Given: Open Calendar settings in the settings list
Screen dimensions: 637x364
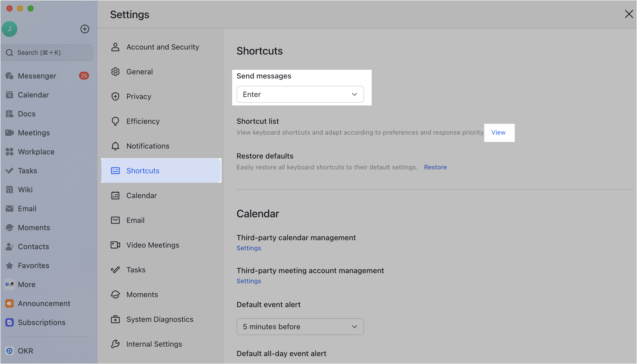Looking at the screenshot, I should (x=161, y=195).
